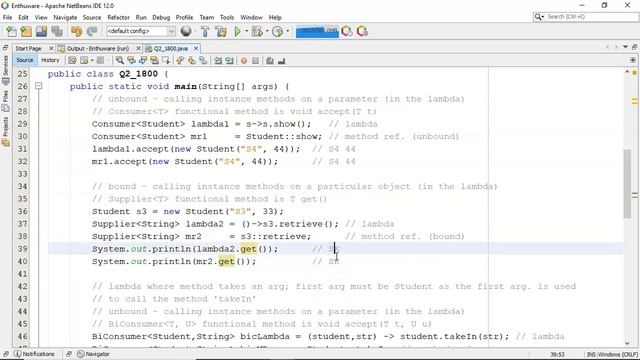Stop macro recording square icon
640x360 pixels.
click(x=256, y=61)
